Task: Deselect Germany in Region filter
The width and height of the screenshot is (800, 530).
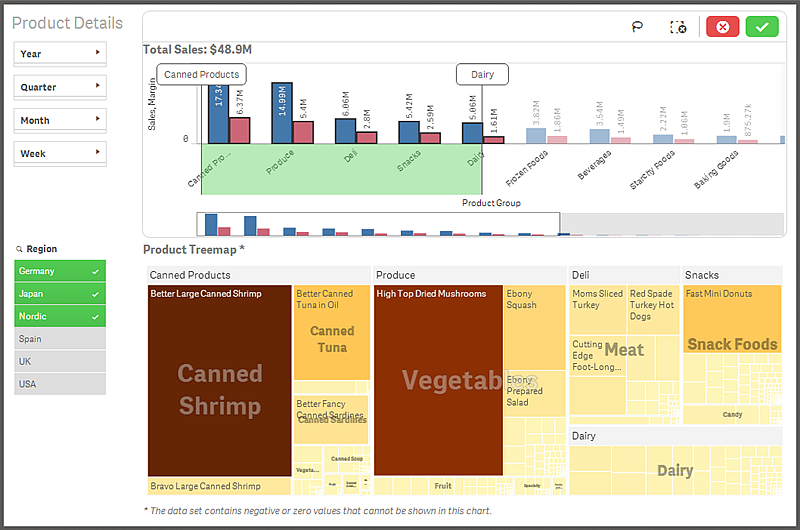Action: pos(60,271)
